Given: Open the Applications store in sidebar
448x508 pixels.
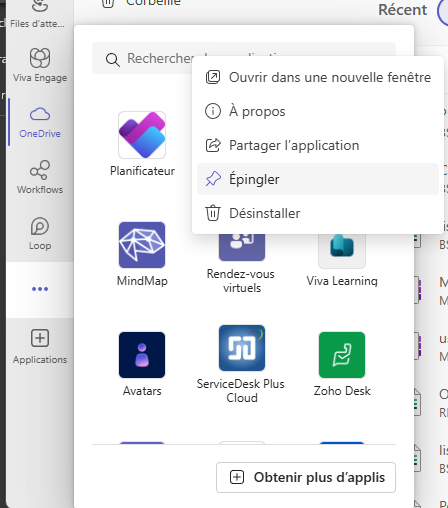Looking at the screenshot, I should pyautogui.click(x=40, y=346).
